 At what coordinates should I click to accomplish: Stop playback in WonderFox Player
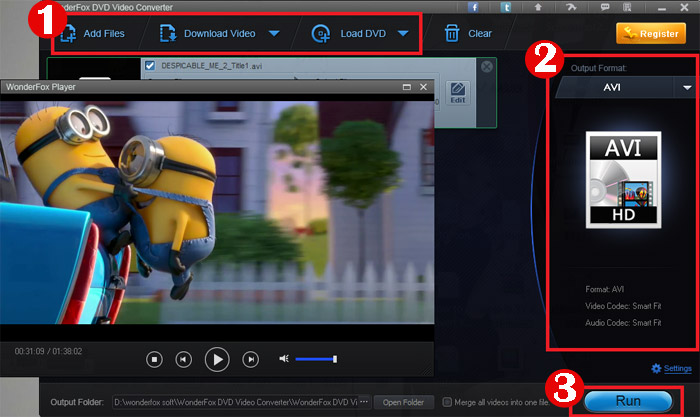click(154, 359)
